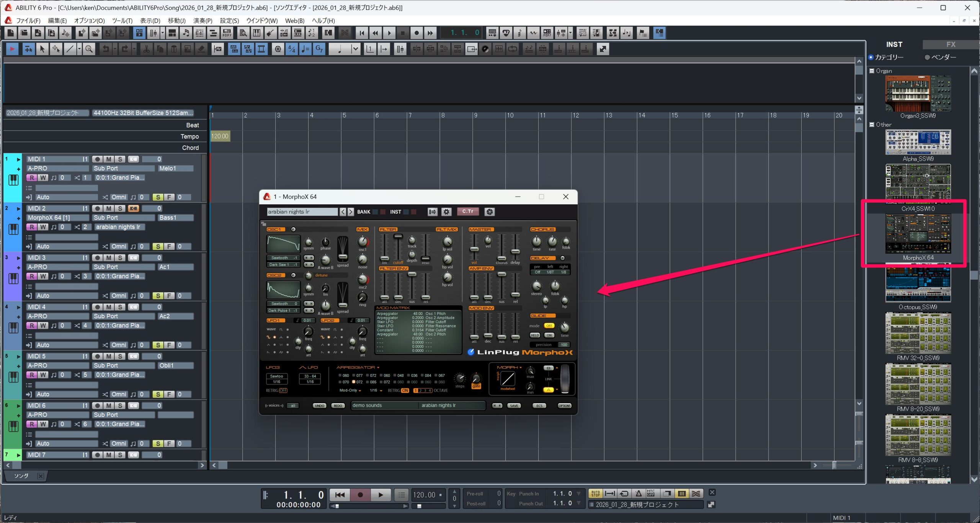Click the SAVE button in MorphoX
Image resolution: width=980 pixels, height=523 pixels.
tap(514, 406)
